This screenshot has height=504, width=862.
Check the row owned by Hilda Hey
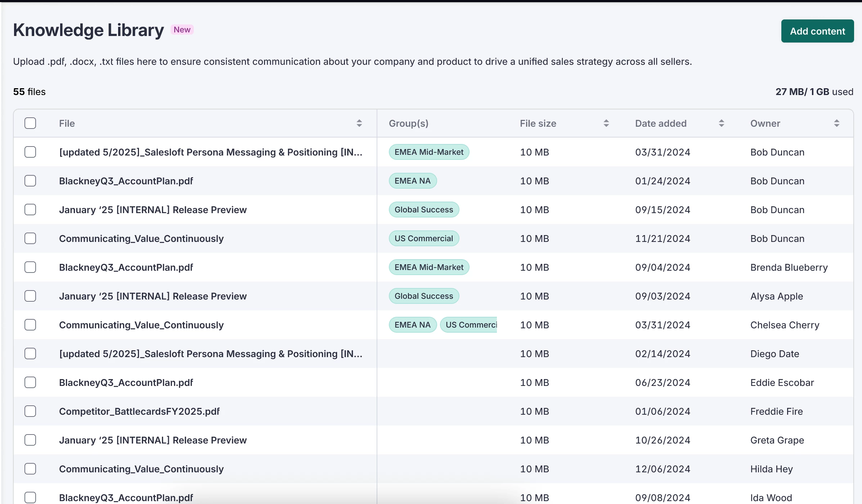[30, 469]
